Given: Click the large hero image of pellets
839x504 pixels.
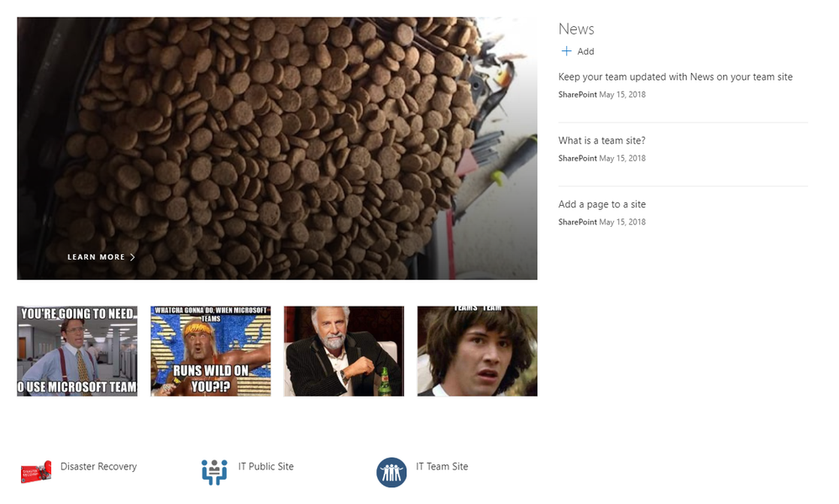Looking at the screenshot, I should coord(277,148).
